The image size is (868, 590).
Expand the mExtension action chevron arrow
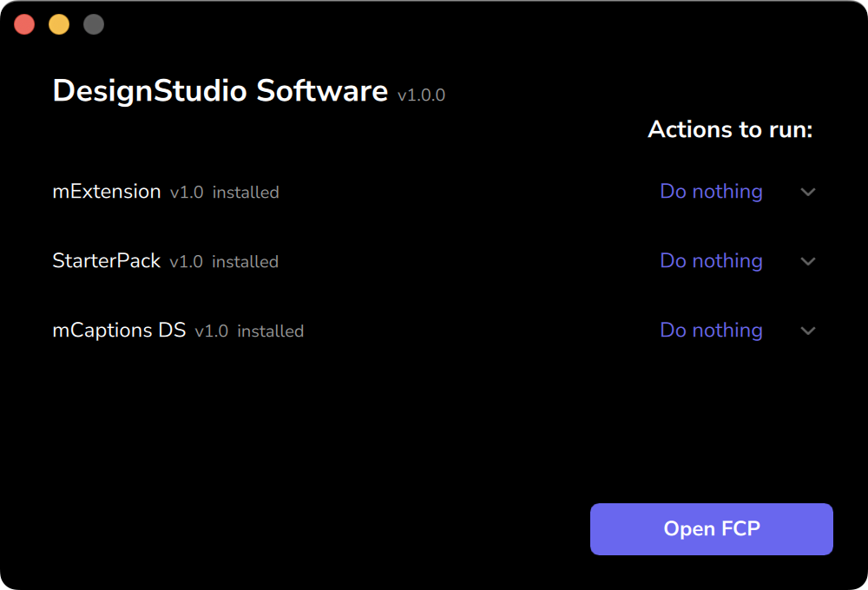[808, 192]
